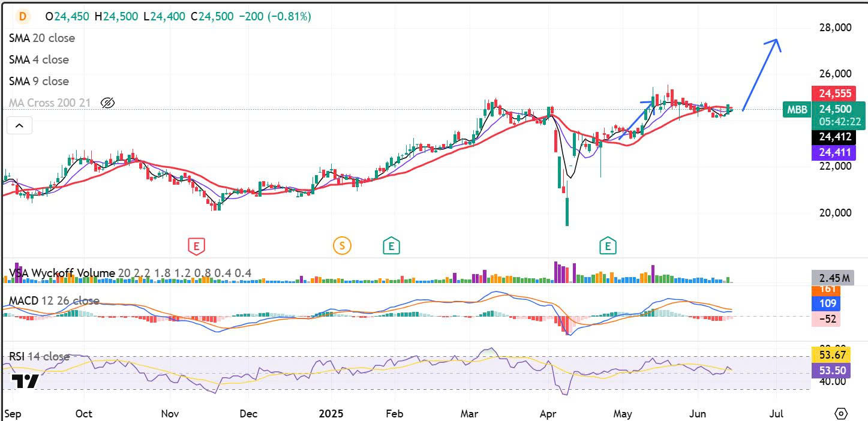Click the Jun label on time axis

coord(698,414)
